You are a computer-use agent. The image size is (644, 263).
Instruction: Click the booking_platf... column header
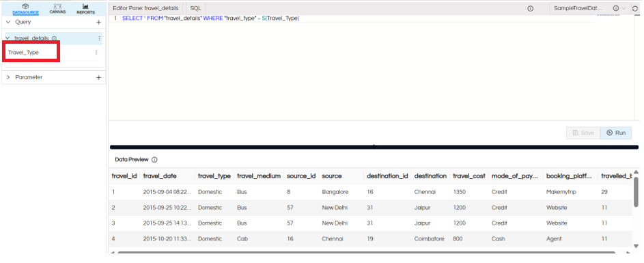(570, 176)
